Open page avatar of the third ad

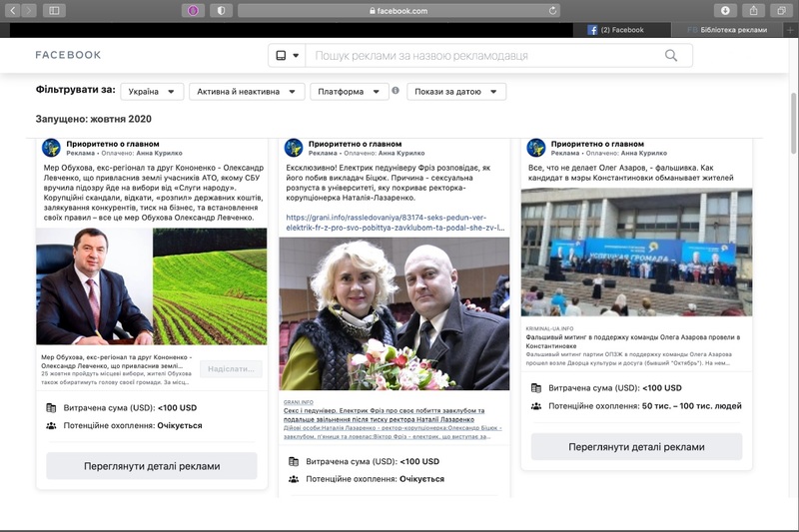[536, 148]
